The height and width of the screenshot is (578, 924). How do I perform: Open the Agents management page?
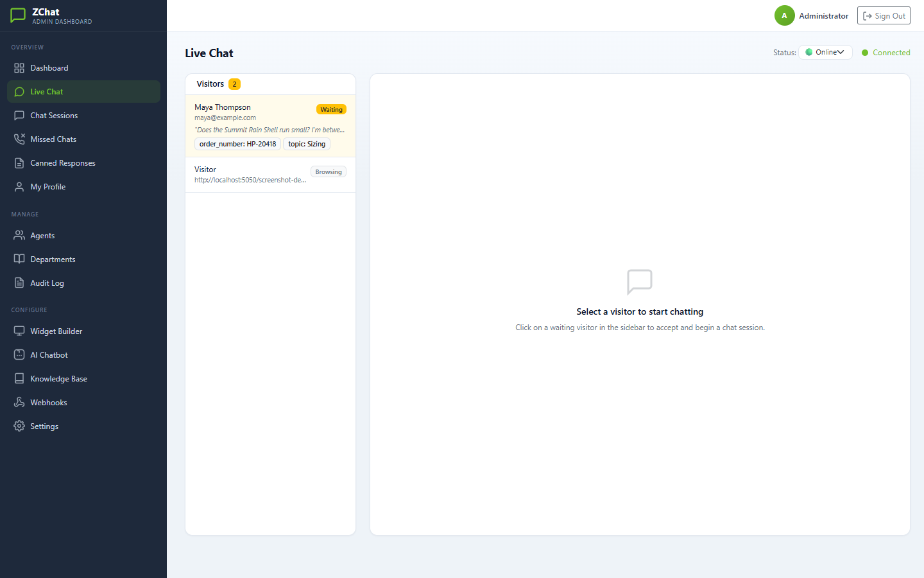click(x=83, y=236)
